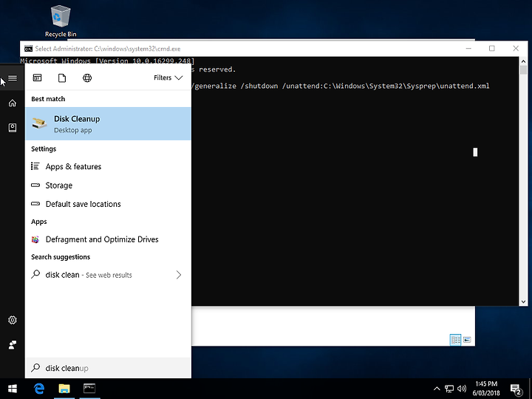Open the Recycle Bin desktop icon
The width and height of the screenshot is (532, 399).
(x=61, y=21)
